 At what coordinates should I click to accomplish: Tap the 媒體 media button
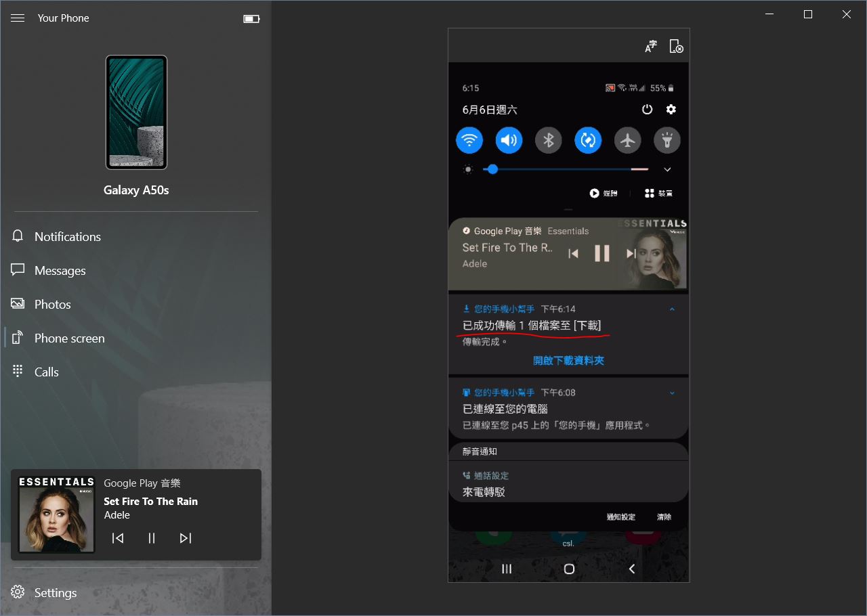click(604, 193)
